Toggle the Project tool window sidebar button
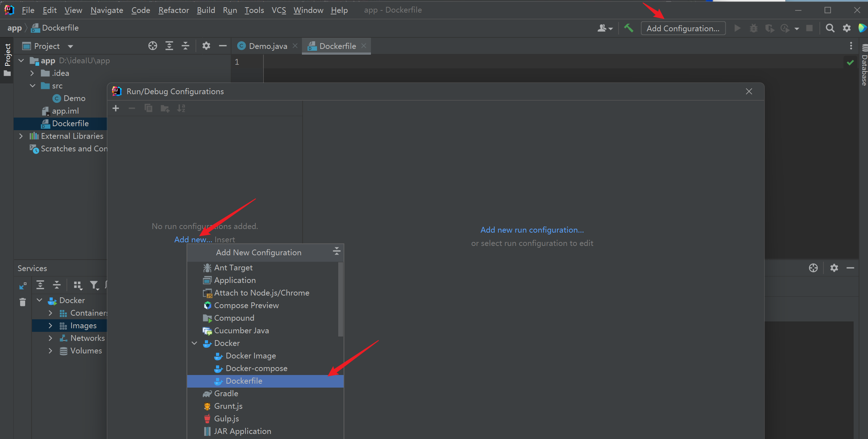Screen dimensions: 868x439 [x=7, y=59]
